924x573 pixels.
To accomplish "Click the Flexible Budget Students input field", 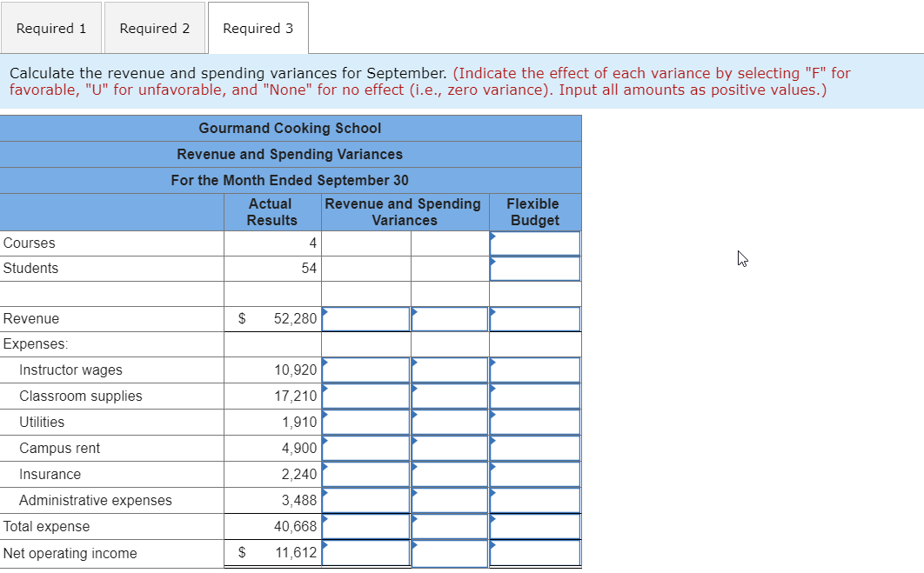I will [x=534, y=269].
